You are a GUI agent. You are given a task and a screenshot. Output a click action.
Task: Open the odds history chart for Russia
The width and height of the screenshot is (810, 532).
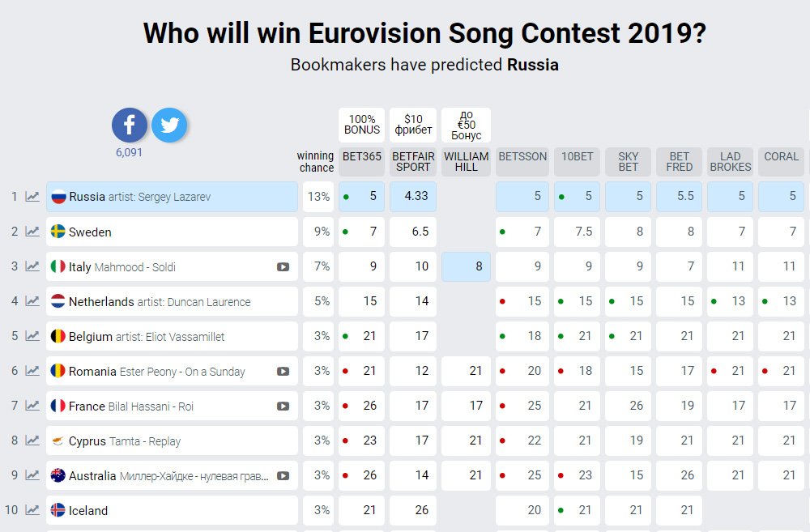pyautogui.click(x=32, y=197)
